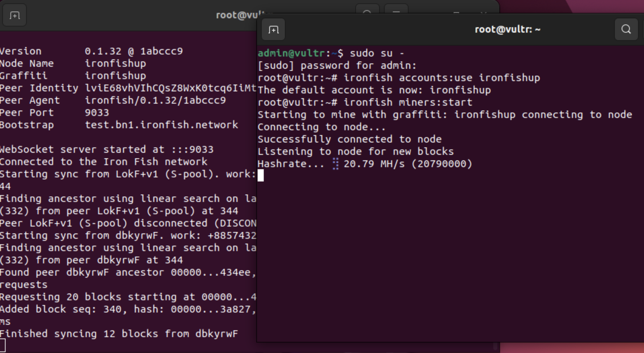The width and height of the screenshot is (644, 353).
Task: Click the 'ironfish accounts:use ironfishup' command
Action: point(441,78)
